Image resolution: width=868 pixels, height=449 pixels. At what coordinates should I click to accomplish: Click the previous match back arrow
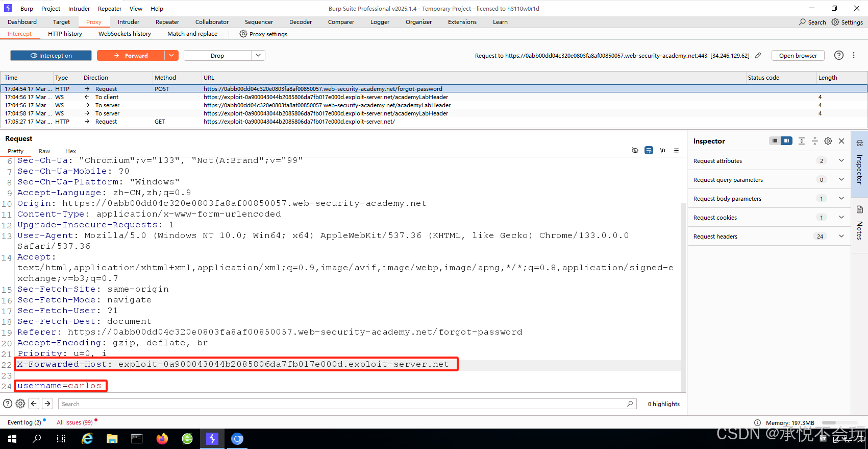point(34,404)
